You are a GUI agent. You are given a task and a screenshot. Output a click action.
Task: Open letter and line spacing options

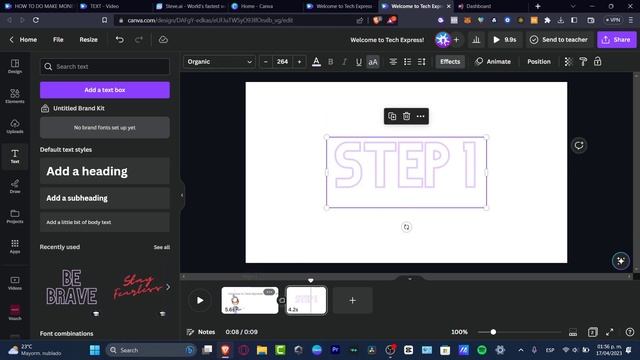click(422, 62)
